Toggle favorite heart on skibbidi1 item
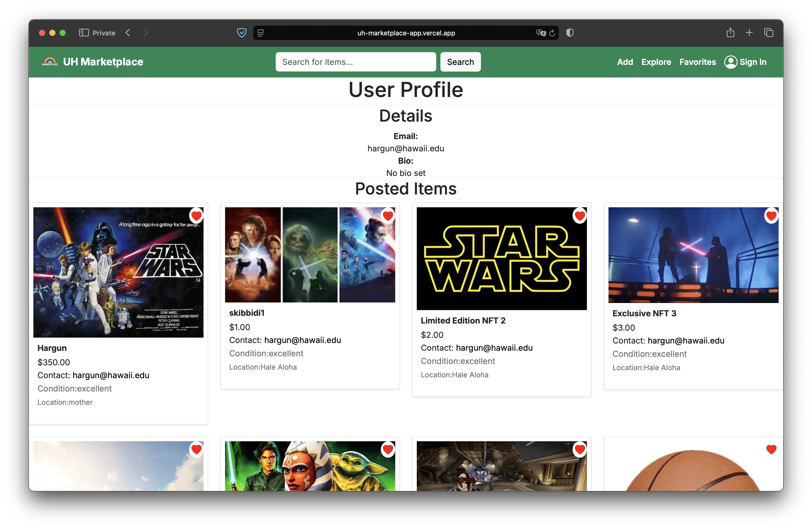The height and width of the screenshot is (529, 812). 388,215
